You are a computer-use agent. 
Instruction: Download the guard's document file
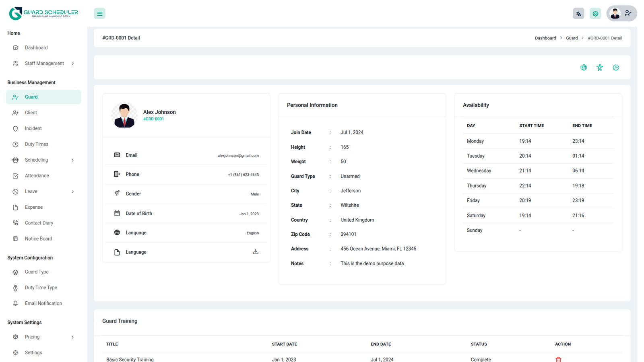tap(255, 252)
